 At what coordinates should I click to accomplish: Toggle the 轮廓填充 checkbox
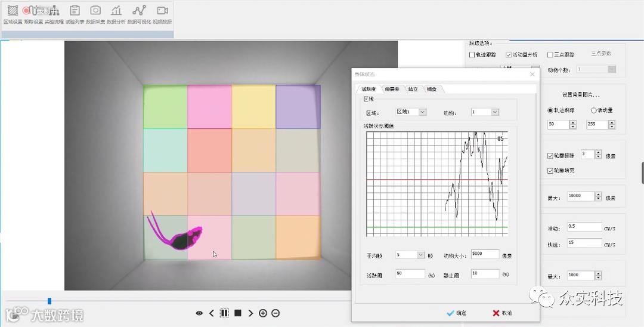tap(550, 171)
